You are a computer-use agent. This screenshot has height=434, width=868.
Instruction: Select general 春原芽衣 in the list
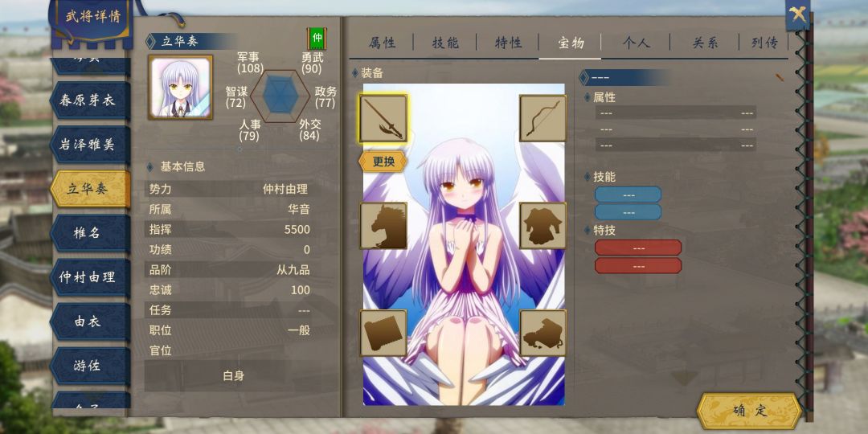coord(90,100)
